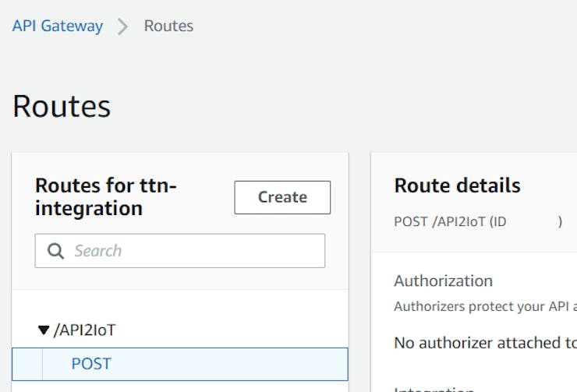Click the magnifier icon in search box

[x=55, y=251]
